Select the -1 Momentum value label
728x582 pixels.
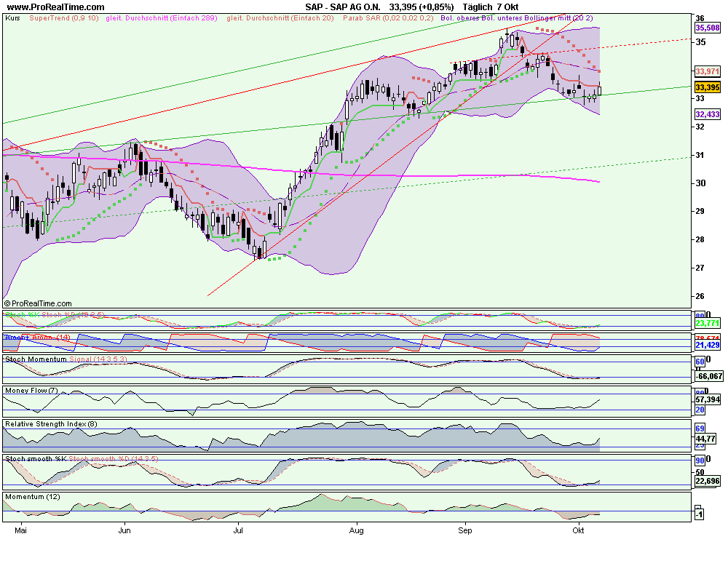click(699, 514)
